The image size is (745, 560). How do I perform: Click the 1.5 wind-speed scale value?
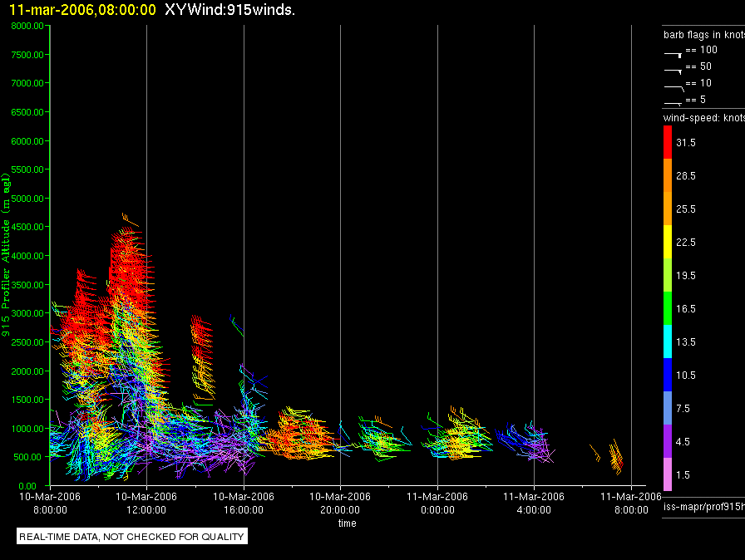point(683,475)
